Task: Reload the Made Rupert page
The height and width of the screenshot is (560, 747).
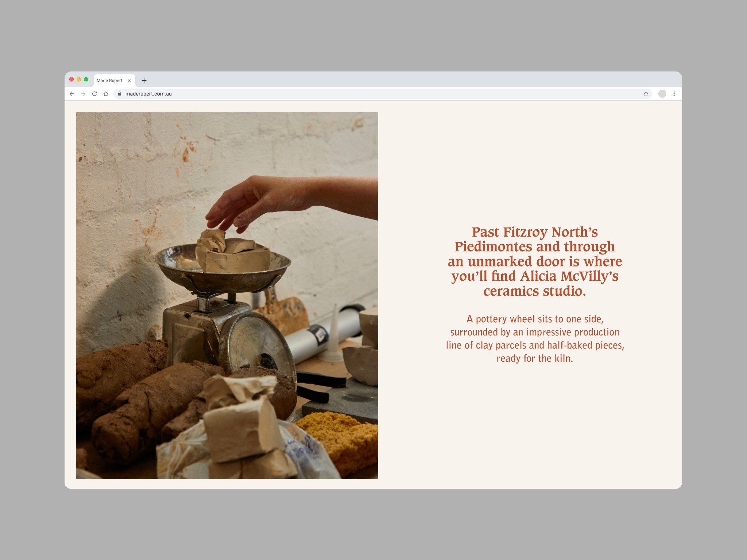Action: [x=94, y=94]
